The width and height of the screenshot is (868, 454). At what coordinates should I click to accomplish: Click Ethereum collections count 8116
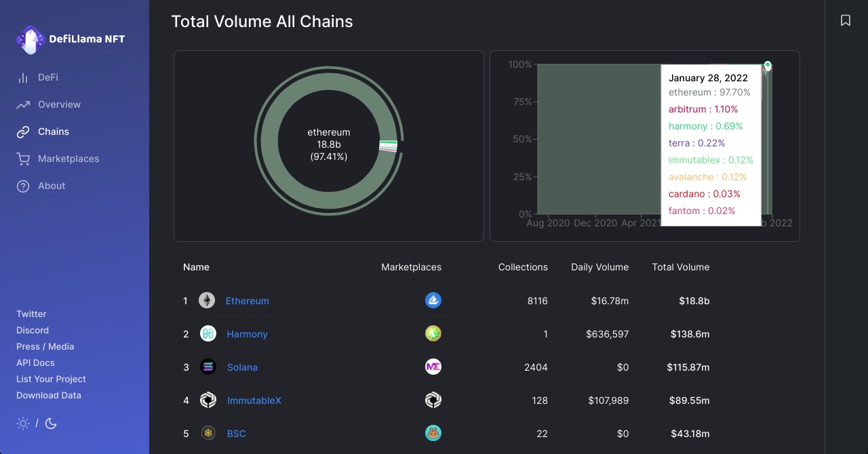click(537, 301)
